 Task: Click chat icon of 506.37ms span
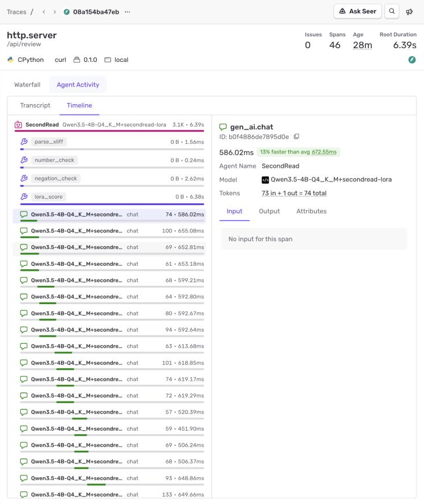tap(24, 461)
